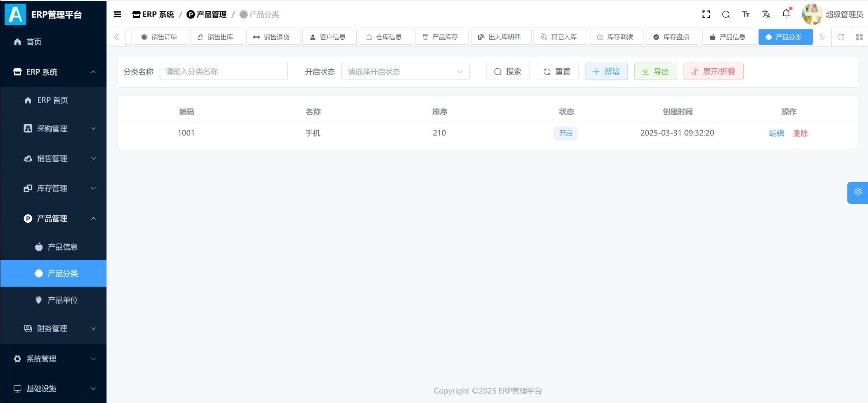The width and height of the screenshot is (868, 403).
Task: Delete the 手机 category row
Action: click(x=801, y=133)
